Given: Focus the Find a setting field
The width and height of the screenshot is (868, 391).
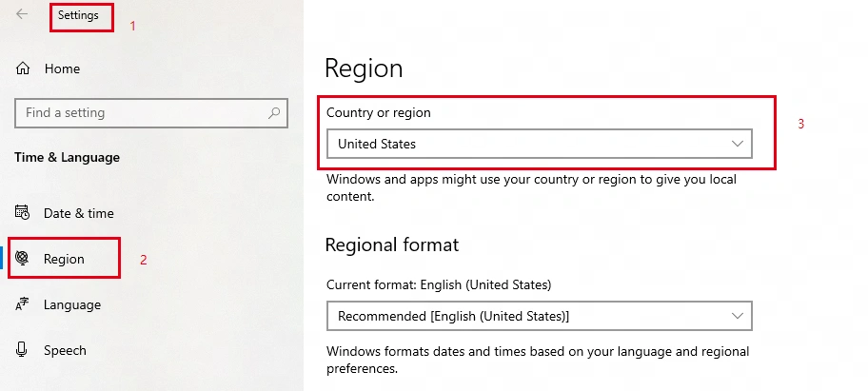Looking at the screenshot, I should tap(151, 113).
